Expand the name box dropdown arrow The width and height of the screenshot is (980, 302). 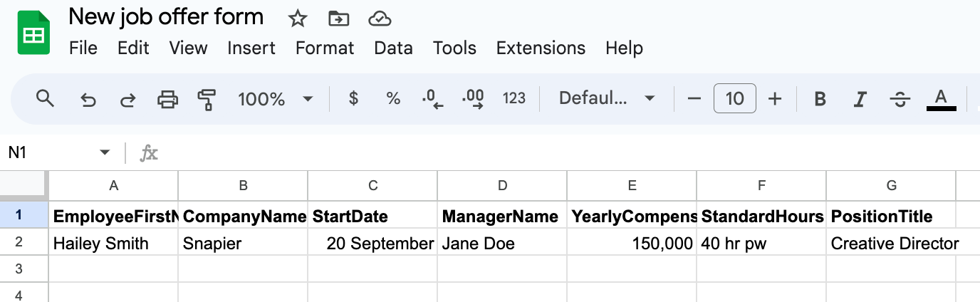coord(105,152)
